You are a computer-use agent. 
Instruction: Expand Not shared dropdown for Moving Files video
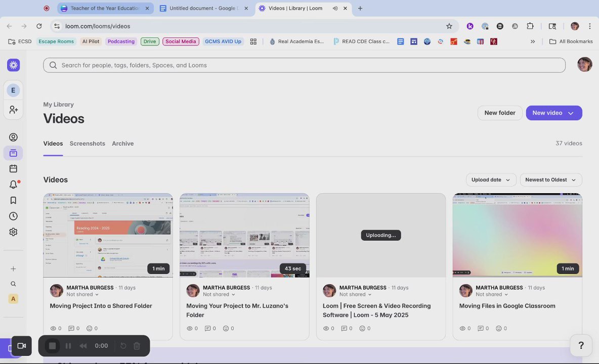[x=492, y=294]
